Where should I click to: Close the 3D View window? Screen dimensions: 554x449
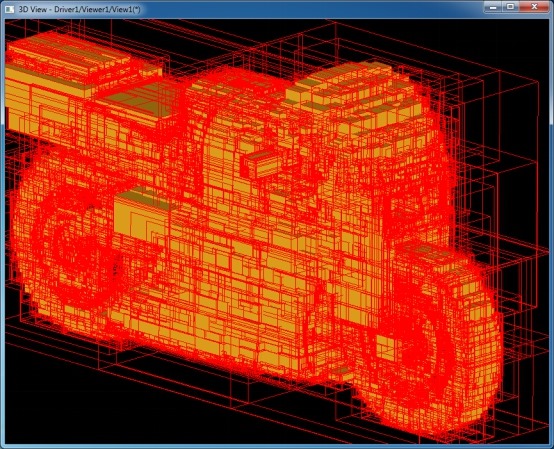pyautogui.click(x=534, y=7)
